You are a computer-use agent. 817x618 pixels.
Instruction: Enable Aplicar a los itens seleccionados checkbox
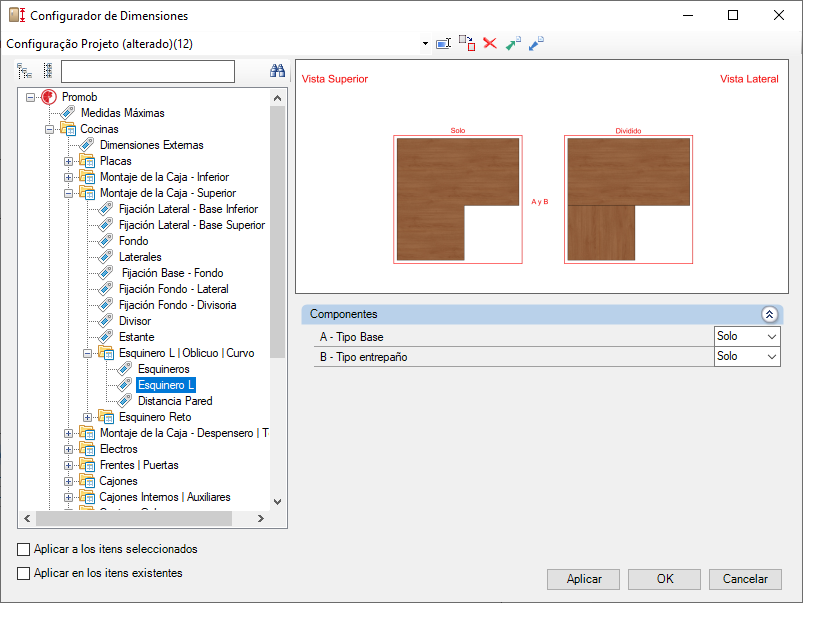tap(23, 549)
